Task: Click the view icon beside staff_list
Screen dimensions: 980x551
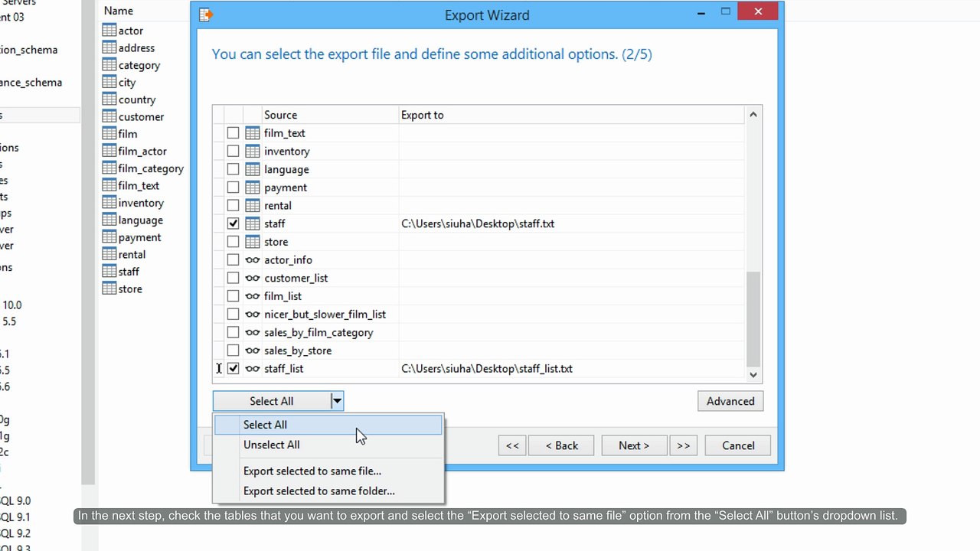Action: point(253,369)
